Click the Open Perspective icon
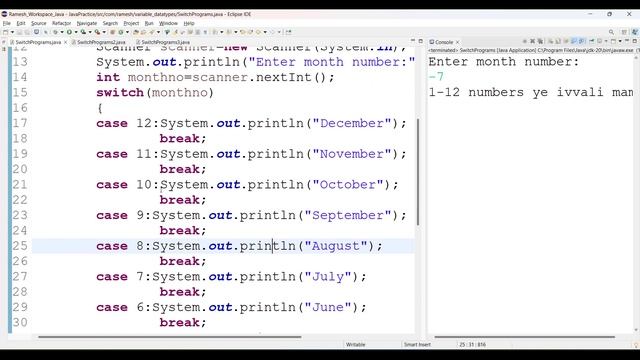The width and height of the screenshot is (640, 360). click(x=624, y=32)
